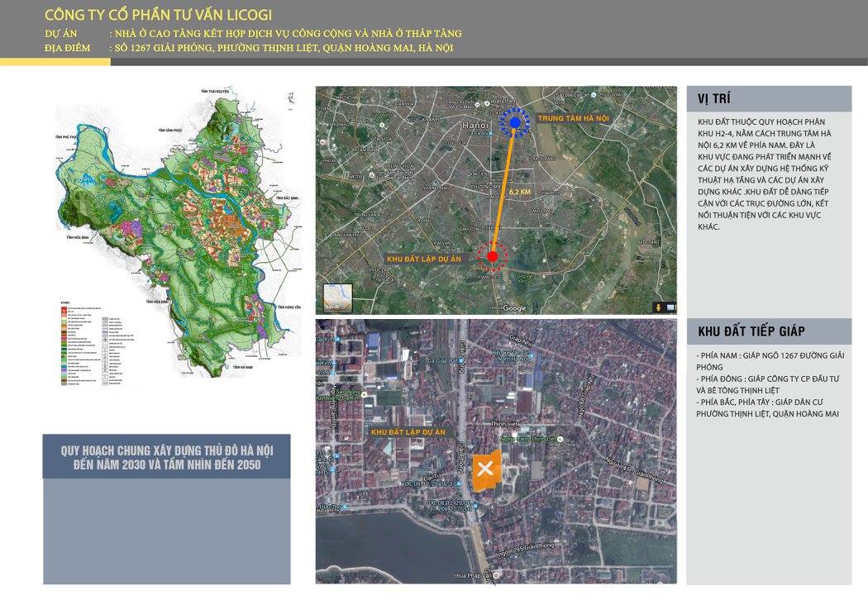This screenshot has width=868, height=614.
Task: Click the 'PHÍA ĐÔNG : GIÁP CÔNG TY' line
Action: tap(767, 384)
